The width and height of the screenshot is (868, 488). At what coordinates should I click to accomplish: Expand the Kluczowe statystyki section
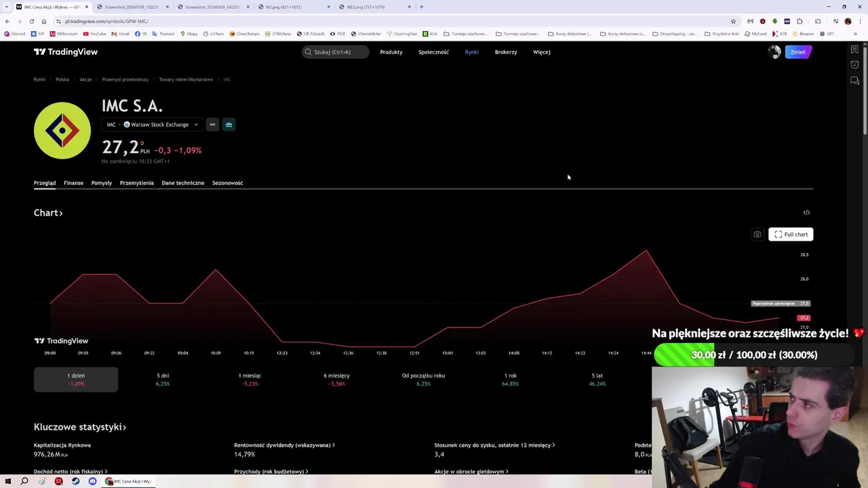pyautogui.click(x=80, y=427)
